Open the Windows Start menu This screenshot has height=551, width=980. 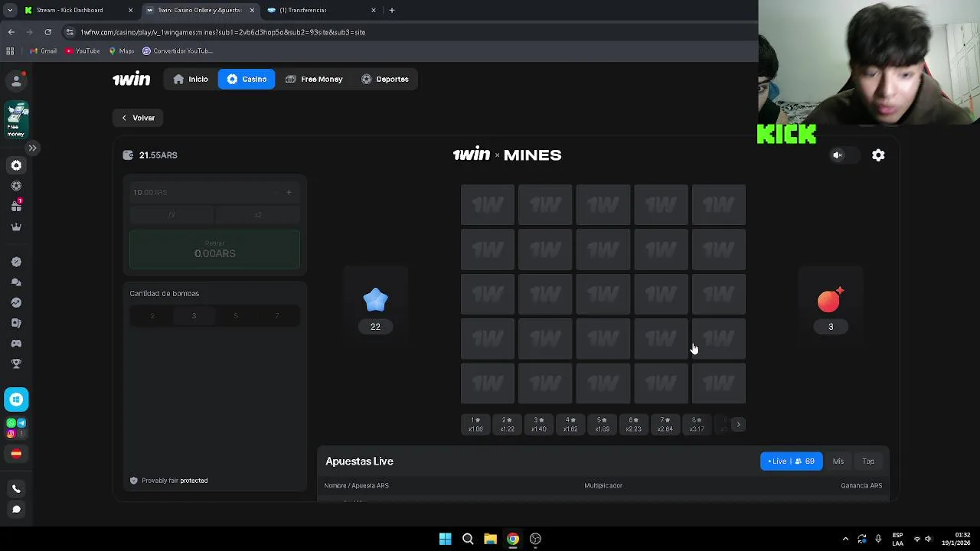[x=445, y=539]
